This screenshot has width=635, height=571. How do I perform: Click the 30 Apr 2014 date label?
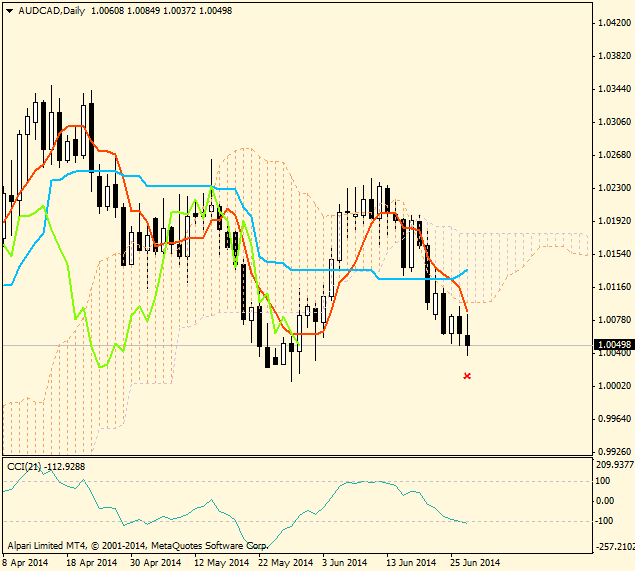click(x=156, y=563)
